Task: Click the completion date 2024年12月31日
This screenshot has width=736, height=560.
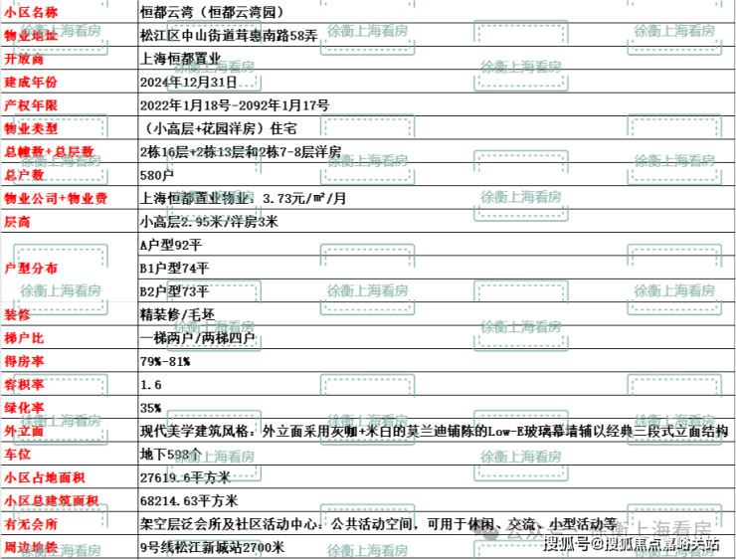Action: point(189,82)
